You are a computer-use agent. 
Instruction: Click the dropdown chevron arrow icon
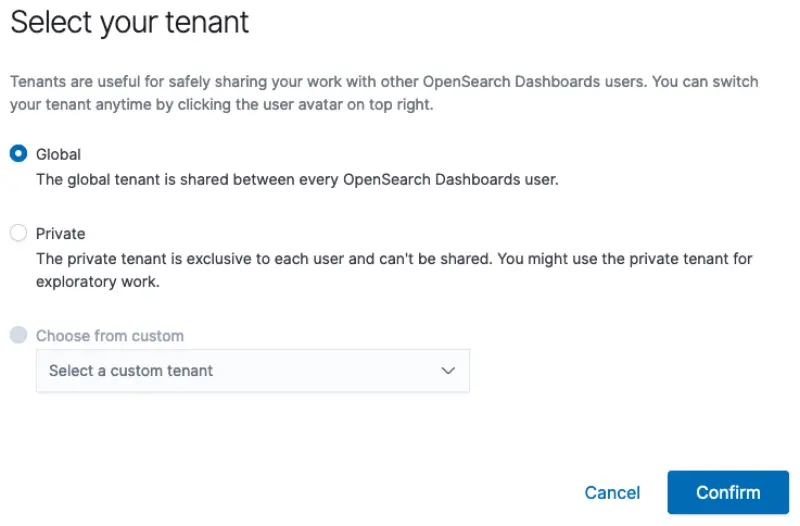tap(448, 370)
